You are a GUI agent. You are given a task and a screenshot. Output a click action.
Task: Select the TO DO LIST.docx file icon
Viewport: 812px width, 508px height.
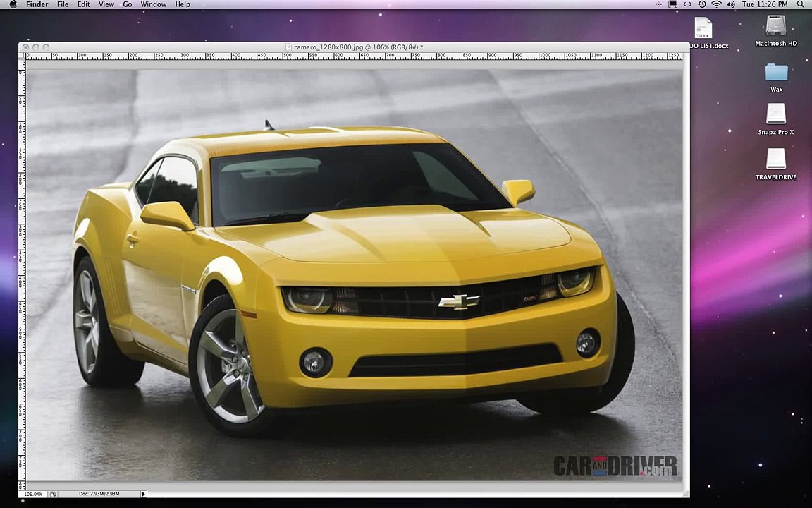click(703, 28)
